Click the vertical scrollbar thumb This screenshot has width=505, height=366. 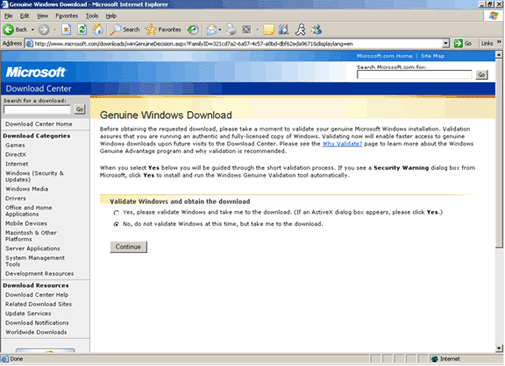click(x=499, y=153)
